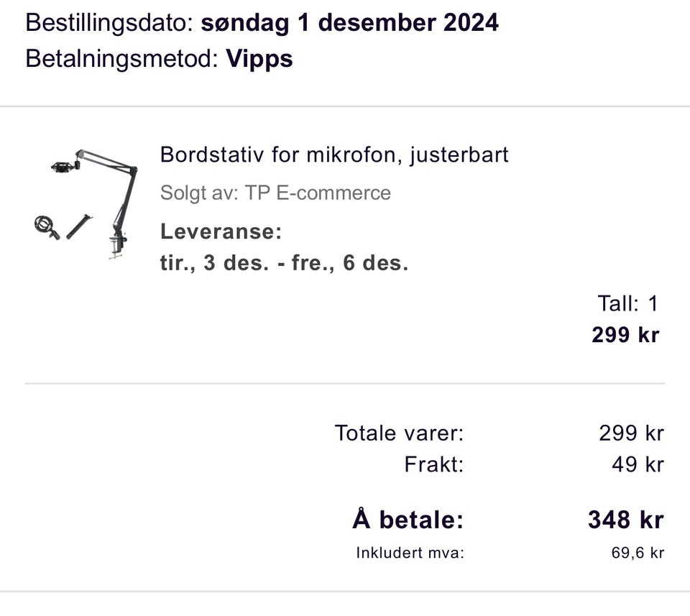
Task: Select the 299 kr amount beside Totale varer
Action: 631,433
